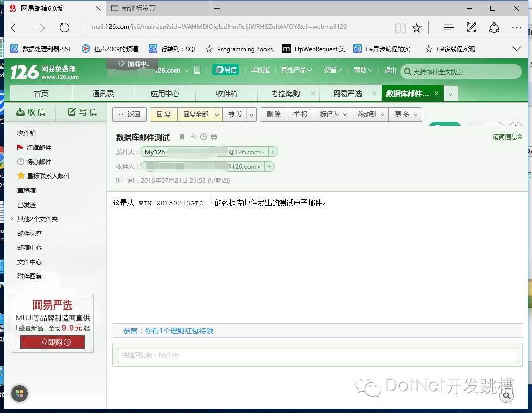Open 其他产品 dropdown menu
Screen dimensions: 532x413
(296, 70)
